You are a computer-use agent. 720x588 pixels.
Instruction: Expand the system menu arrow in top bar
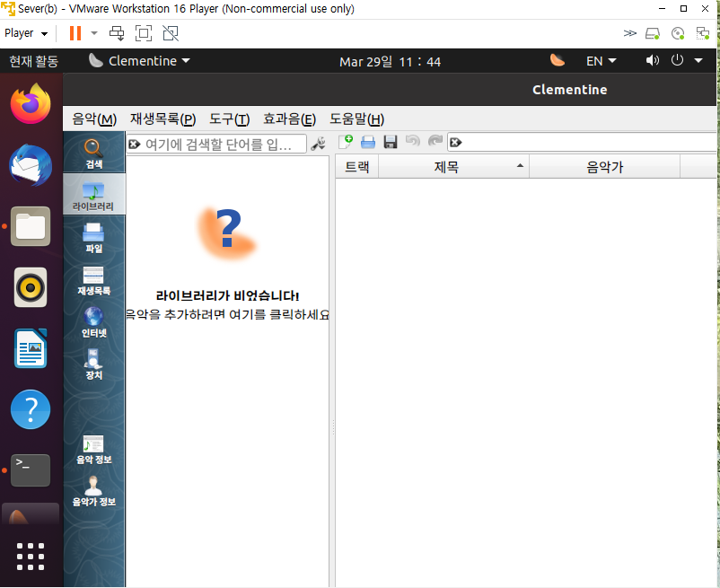pos(698,60)
